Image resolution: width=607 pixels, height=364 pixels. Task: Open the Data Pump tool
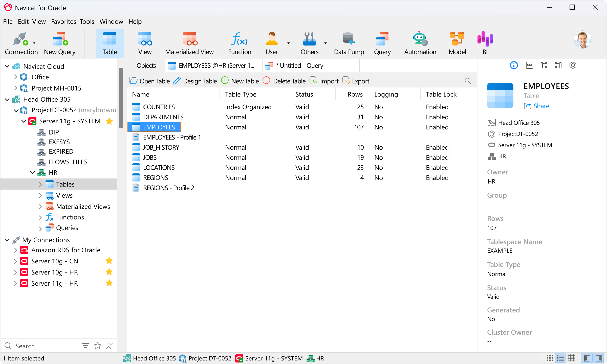[x=349, y=43]
